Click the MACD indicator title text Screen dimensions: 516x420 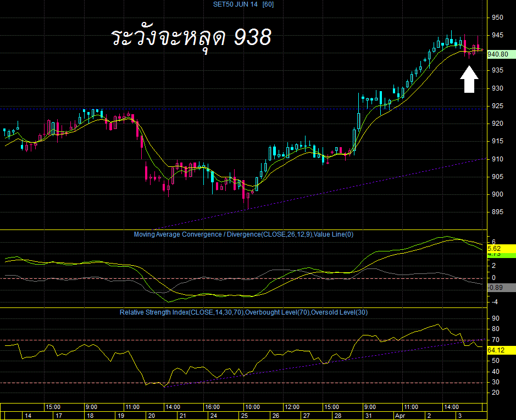tap(243, 234)
